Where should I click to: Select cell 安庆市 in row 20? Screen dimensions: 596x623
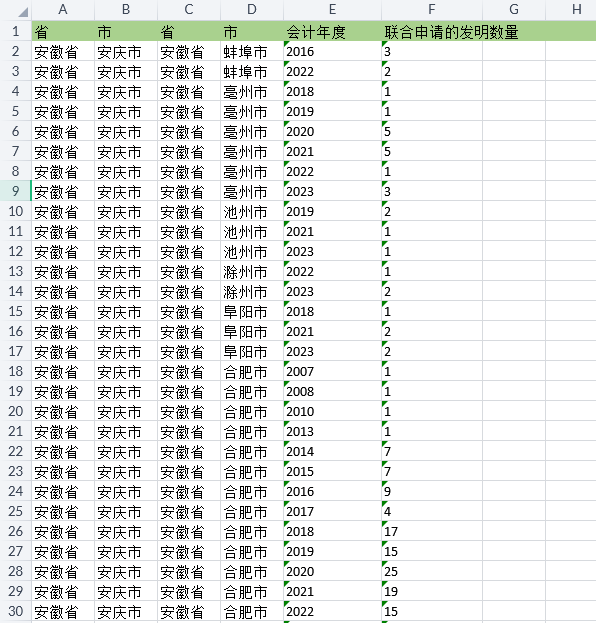pyautogui.click(x=126, y=411)
